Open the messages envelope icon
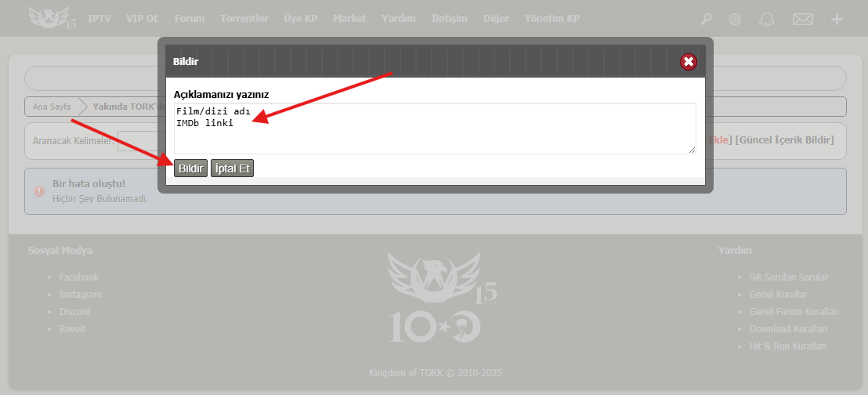The image size is (868, 395). [x=803, y=20]
